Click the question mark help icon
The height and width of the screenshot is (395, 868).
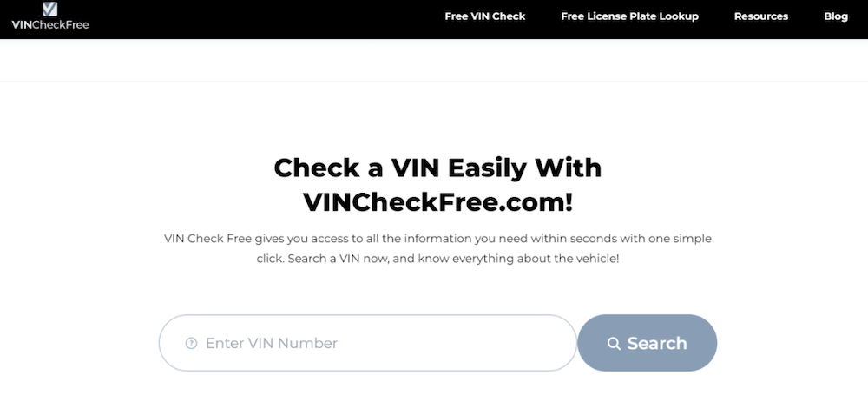(x=192, y=344)
